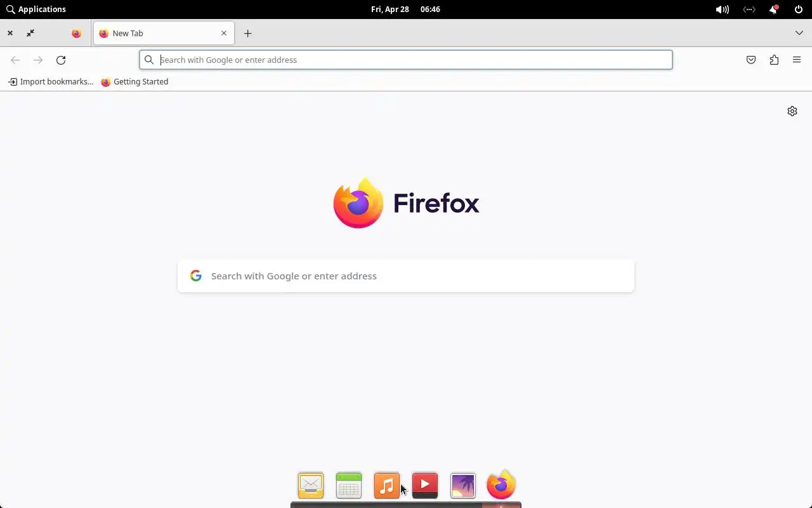Image resolution: width=812 pixels, height=508 pixels.
Task: Click the page search box with Google
Action: pos(406,276)
